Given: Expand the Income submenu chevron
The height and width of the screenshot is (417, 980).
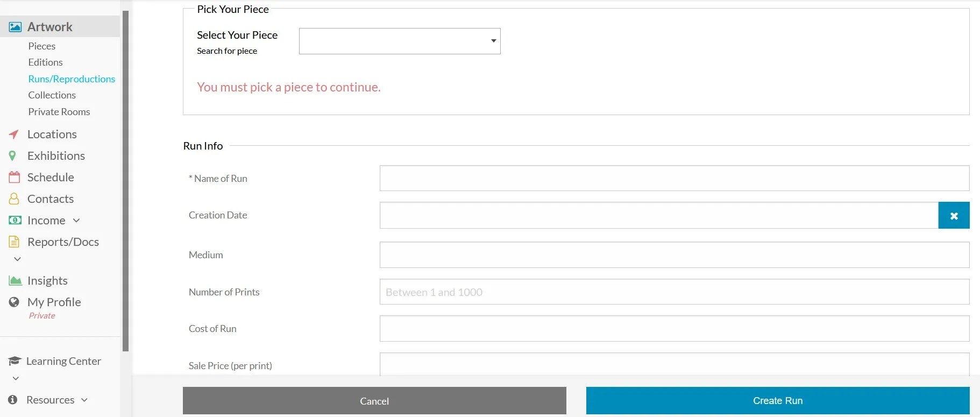Looking at the screenshot, I should (x=76, y=220).
